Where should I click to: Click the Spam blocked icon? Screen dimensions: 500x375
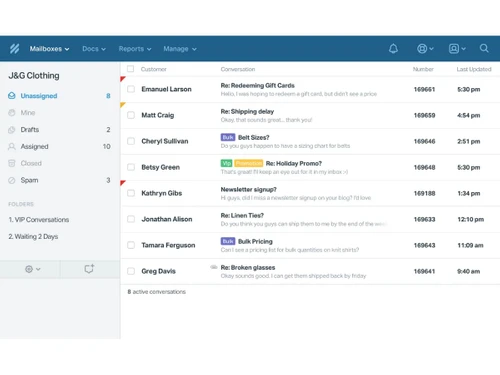coord(12,180)
